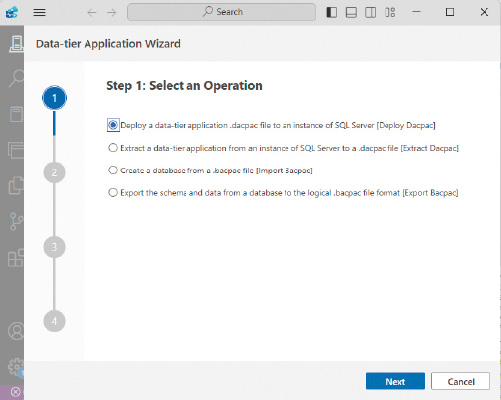Click the Next button

point(395,381)
